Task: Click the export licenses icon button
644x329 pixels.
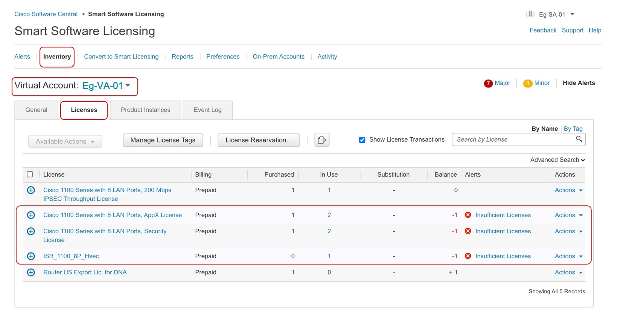Action: tap(322, 140)
